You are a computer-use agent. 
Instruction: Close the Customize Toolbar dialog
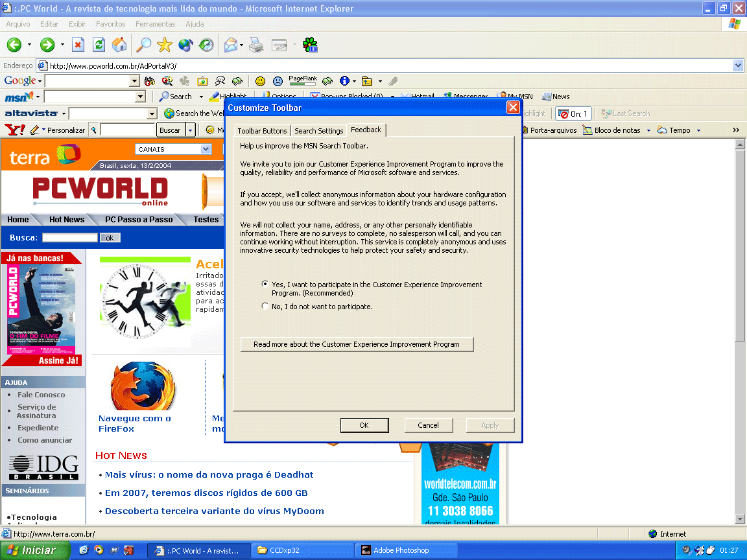pyautogui.click(x=513, y=108)
